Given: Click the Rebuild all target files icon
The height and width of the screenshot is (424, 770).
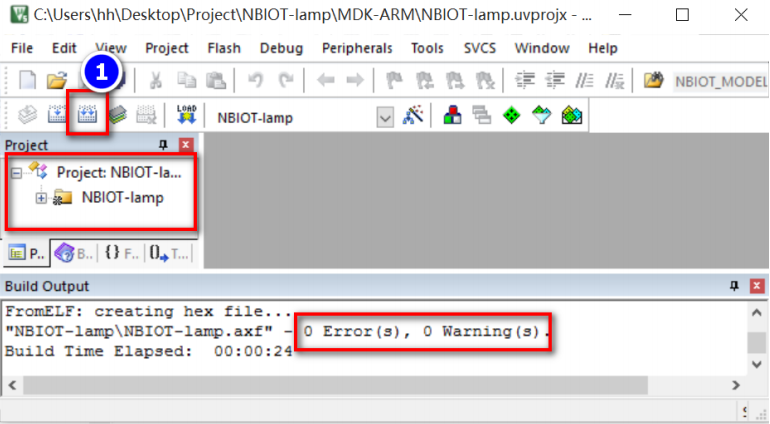Looking at the screenshot, I should click(x=87, y=115).
